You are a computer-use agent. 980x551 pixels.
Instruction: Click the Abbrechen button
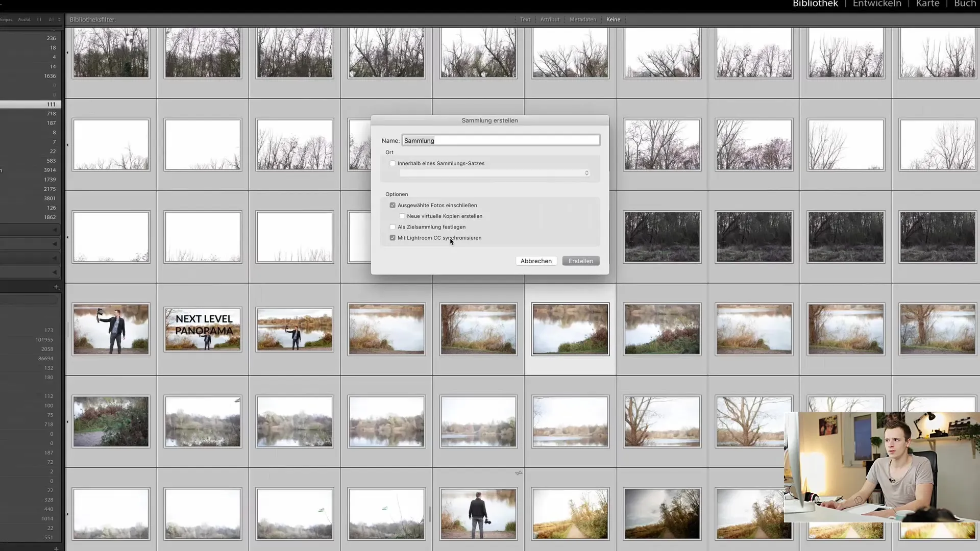(536, 261)
